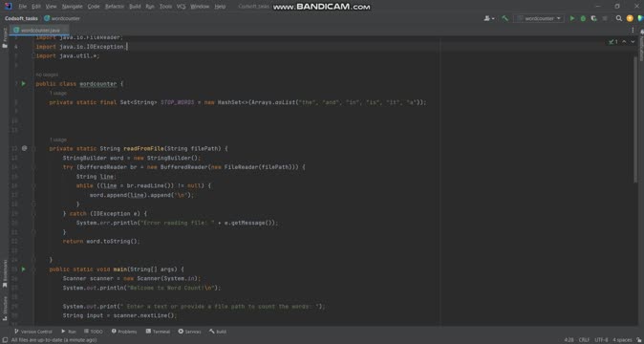Click Run with Coverage icon
644x344 pixels.
pos(593,18)
